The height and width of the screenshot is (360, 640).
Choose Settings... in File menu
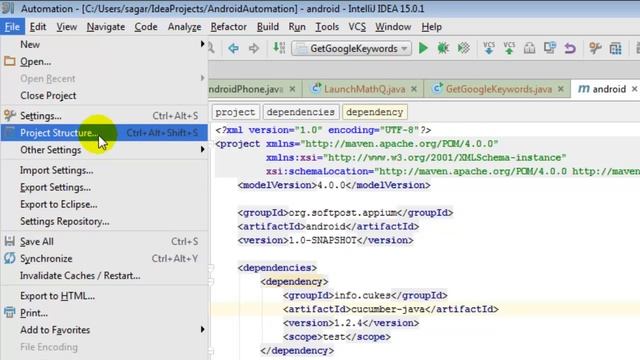point(104,116)
